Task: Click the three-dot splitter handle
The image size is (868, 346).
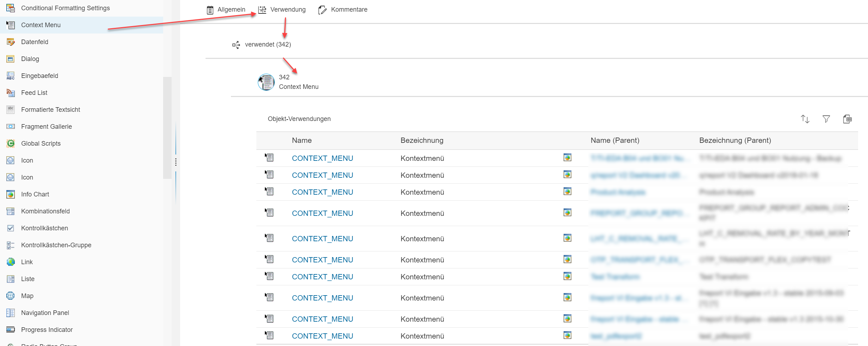Action: [176, 162]
